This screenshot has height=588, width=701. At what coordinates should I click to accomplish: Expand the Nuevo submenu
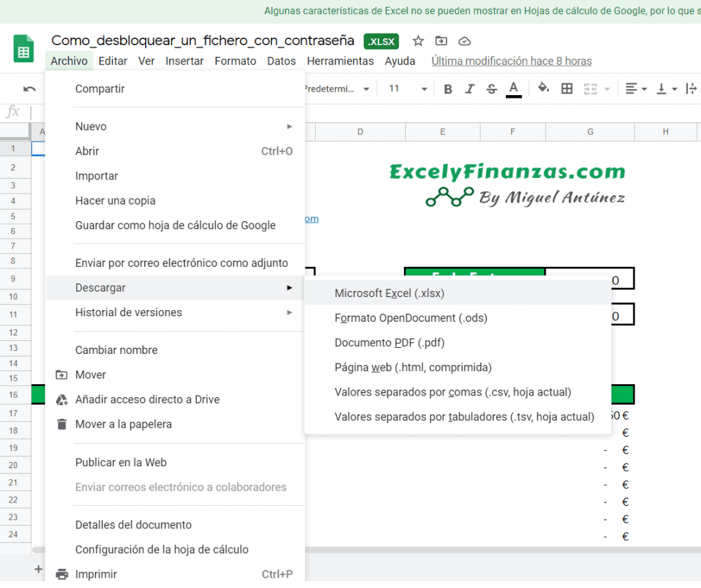tap(175, 127)
